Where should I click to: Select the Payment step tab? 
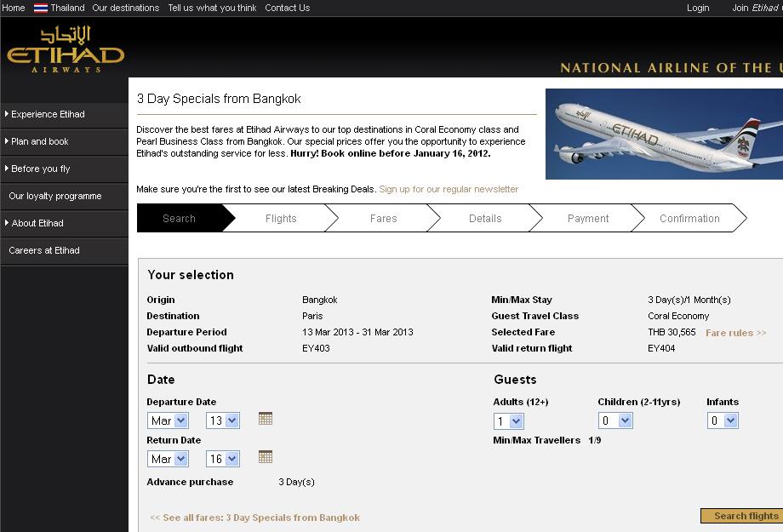[x=588, y=218]
